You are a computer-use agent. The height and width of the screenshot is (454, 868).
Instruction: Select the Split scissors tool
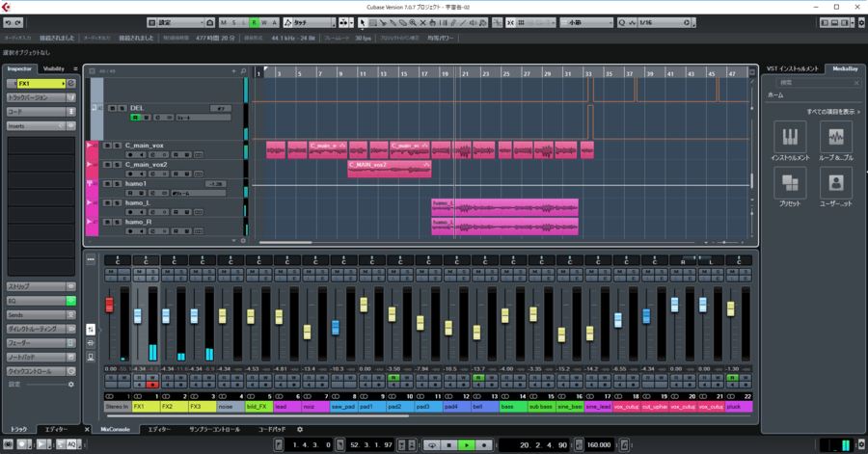coord(383,23)
